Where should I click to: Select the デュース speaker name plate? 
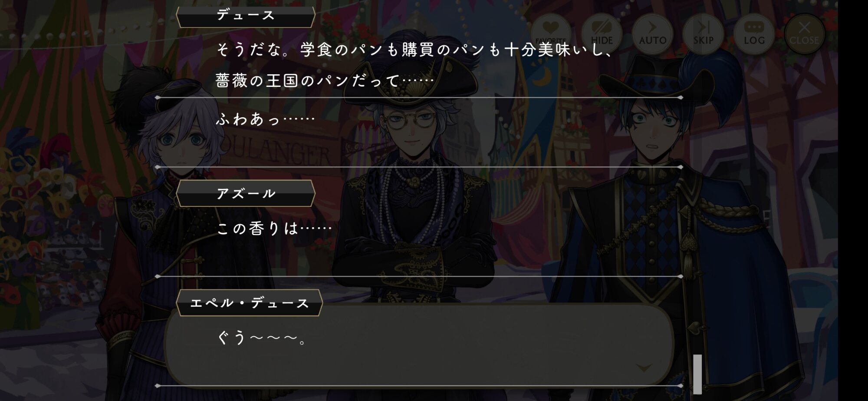(x=245, y=16)
